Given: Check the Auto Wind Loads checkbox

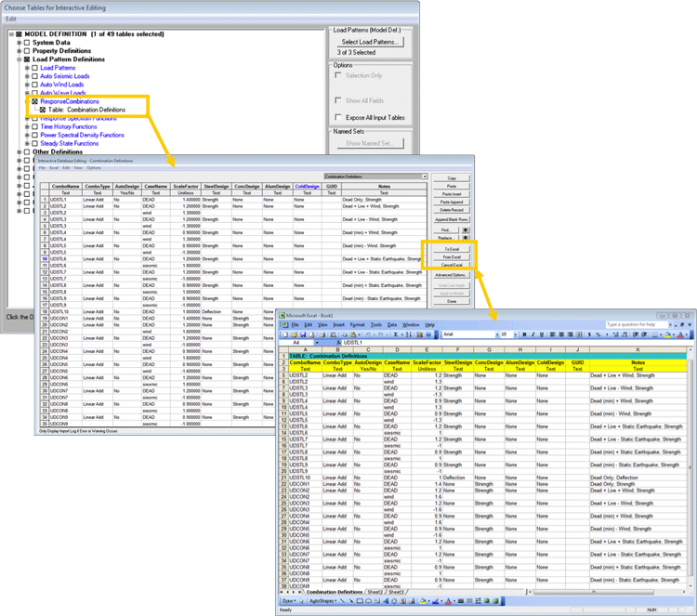Looking at the screenshot, I should (34, 85).
